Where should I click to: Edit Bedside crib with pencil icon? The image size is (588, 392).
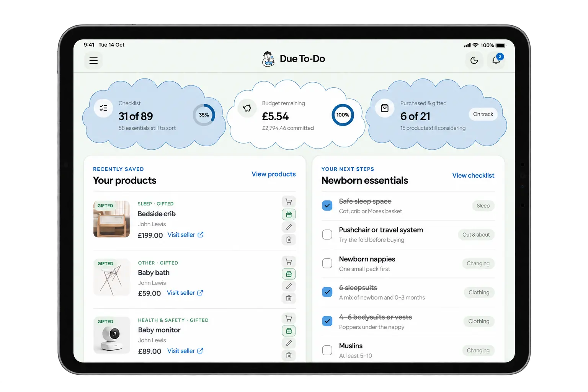point(289,227)
